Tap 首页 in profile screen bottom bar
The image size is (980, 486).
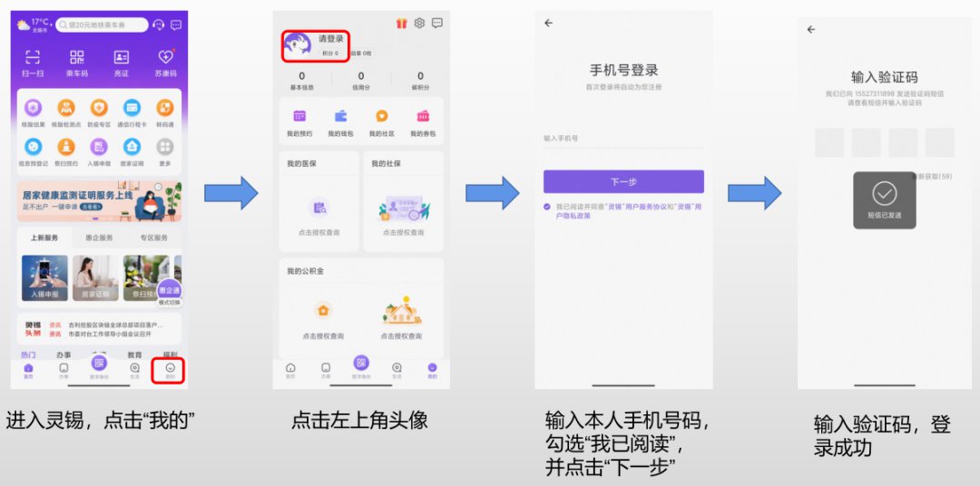[290, 371]
